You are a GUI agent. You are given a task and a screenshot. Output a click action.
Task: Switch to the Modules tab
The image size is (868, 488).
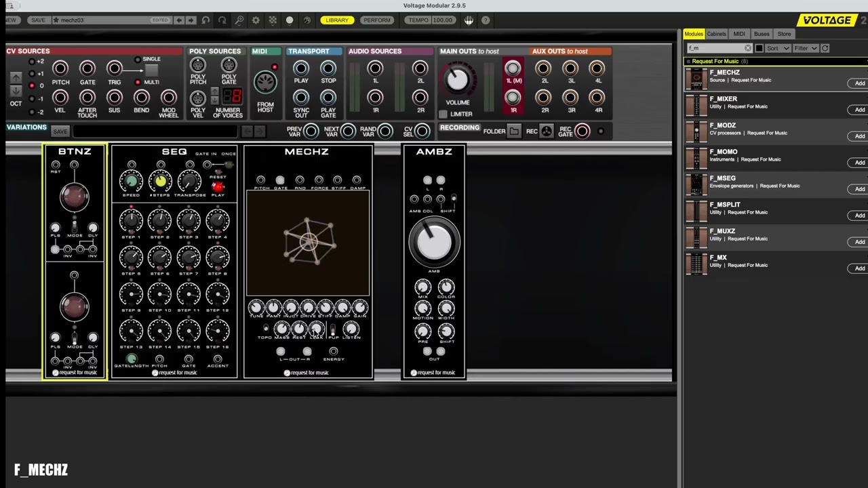694,34
